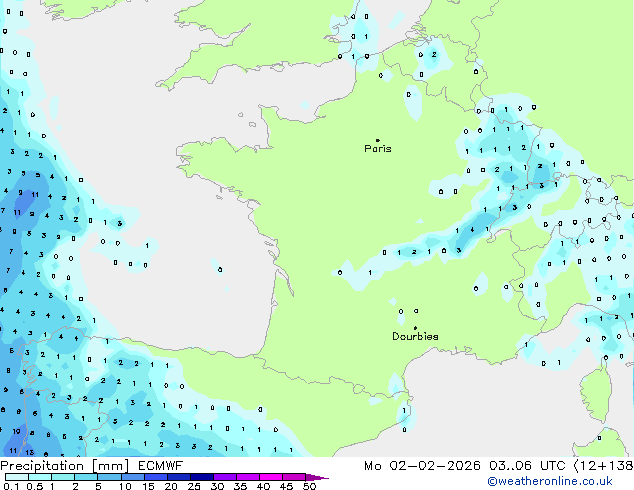The height and width of the screenshot is (490, 634).
Task: Pick the purple swatch between 30 and 35
Action: (225, 477)
